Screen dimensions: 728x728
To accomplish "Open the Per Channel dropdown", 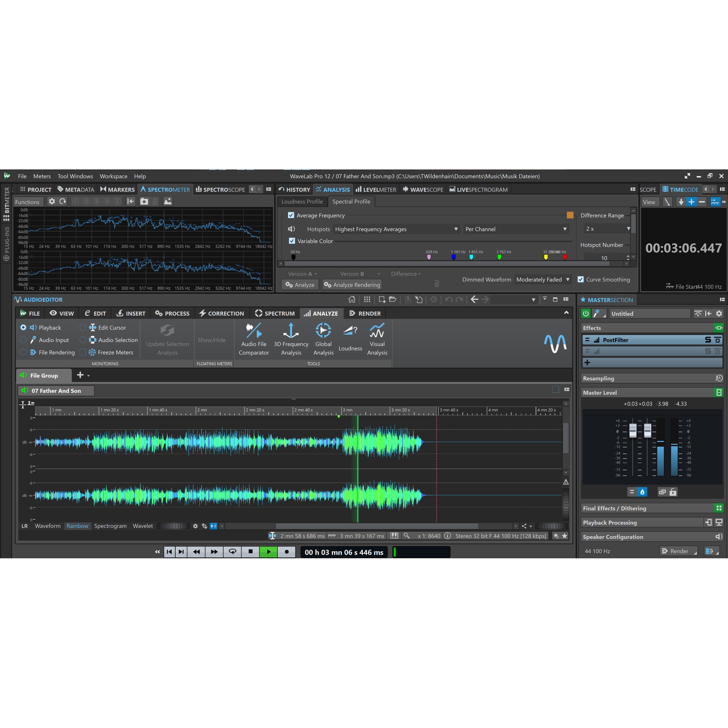I will pos(516,229).
